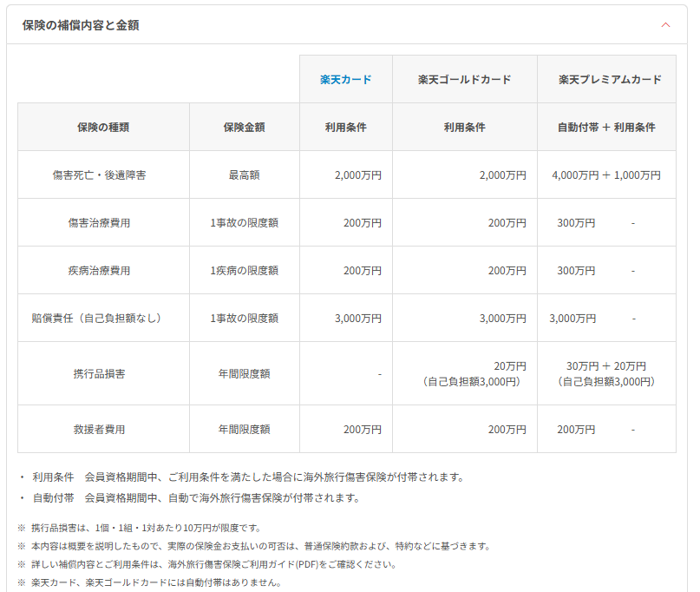The height and width of the screenshot is (592, 700).
Task: Select the 楽天プレミアムカード column header
Action: (606, 79)
